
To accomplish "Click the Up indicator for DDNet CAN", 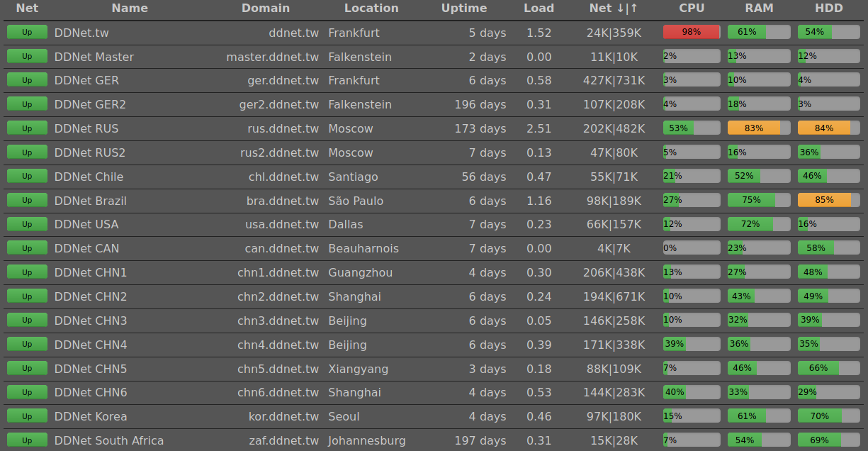I will (x=27, y=248).
